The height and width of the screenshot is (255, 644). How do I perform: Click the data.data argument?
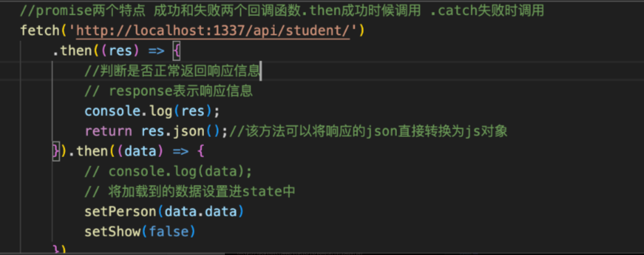200,212
